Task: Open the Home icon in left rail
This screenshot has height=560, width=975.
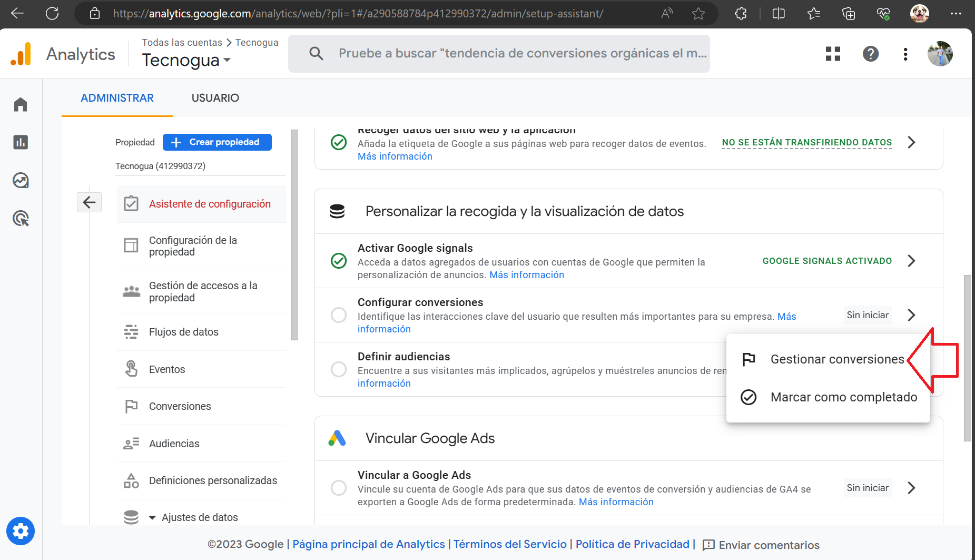Action: click(x=21, y=104)
